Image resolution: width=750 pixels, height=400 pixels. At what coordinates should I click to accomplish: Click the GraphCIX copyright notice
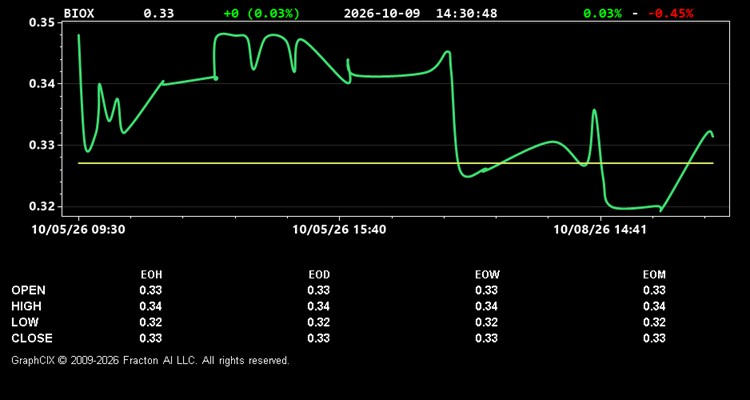[x=150, y=360]
